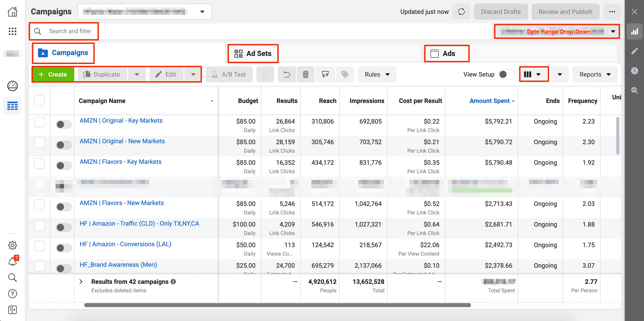The width and height of the screenshot is (644, 321).
Task: Switch to the Ad Sets tab
Action: [x=253, y=53]
